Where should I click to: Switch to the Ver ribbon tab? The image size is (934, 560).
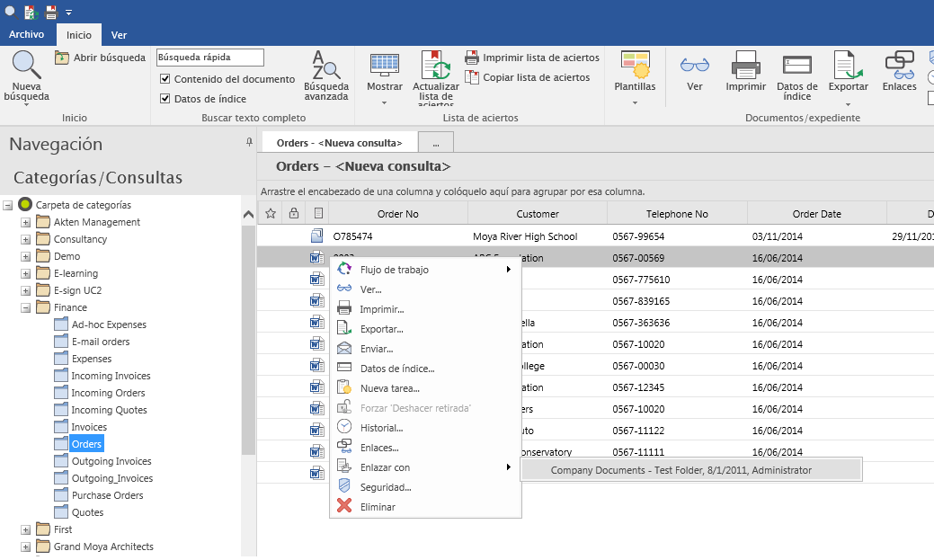[120, 35]
